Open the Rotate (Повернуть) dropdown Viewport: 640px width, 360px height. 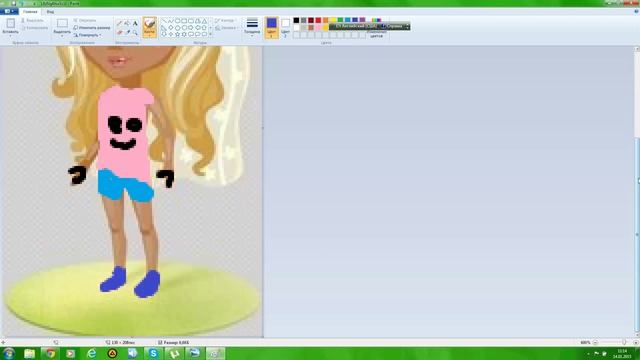(87, 35)
